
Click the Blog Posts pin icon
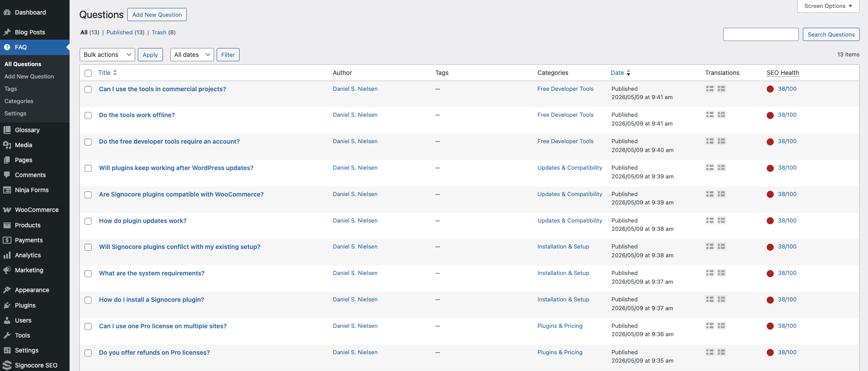(7, 32)
